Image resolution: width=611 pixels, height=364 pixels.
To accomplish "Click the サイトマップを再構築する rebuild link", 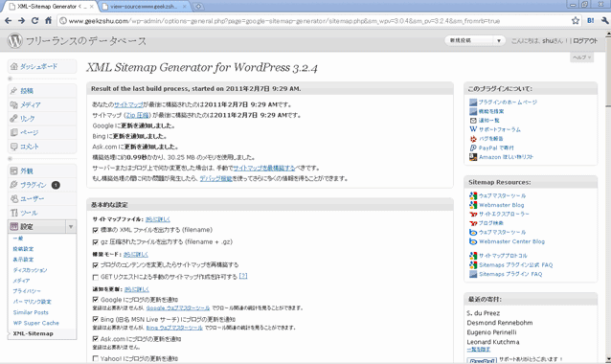I will (263, 168).
